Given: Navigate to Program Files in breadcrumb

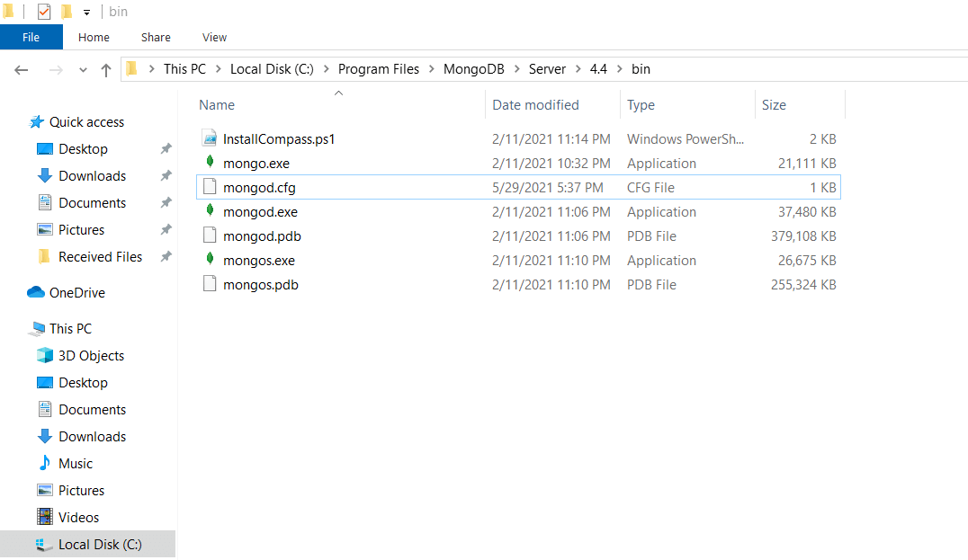Looking at the screenshot, I should click(x=379, y=69).
